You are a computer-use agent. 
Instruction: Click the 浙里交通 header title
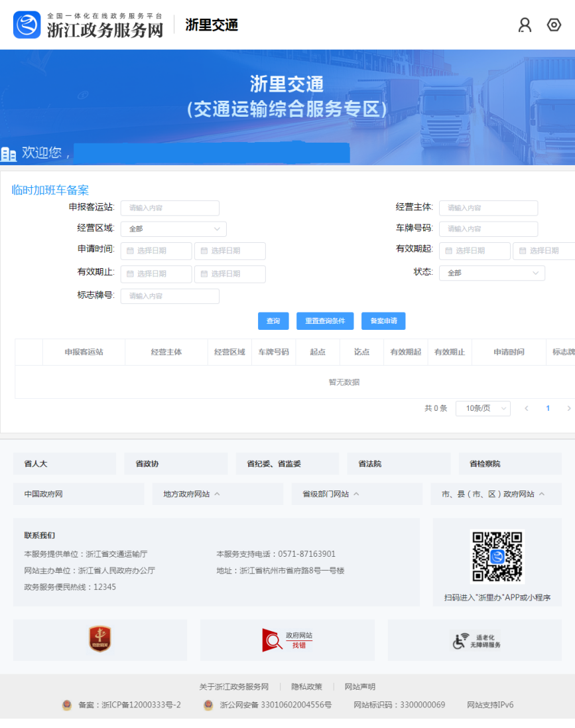[212, 25]
